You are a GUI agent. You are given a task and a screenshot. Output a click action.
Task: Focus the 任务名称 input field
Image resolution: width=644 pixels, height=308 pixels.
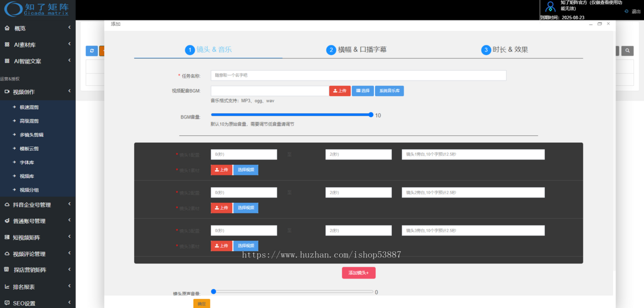tap(358, 76)
